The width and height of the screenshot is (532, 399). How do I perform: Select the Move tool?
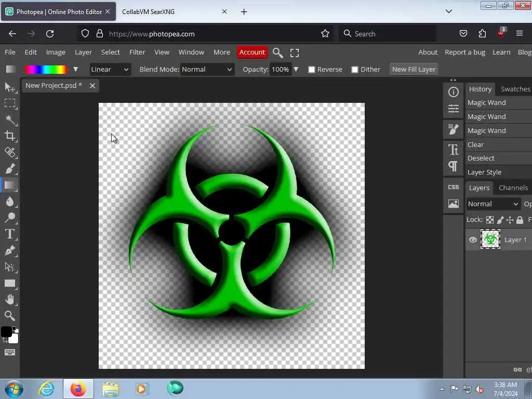(x=10, y=87)
